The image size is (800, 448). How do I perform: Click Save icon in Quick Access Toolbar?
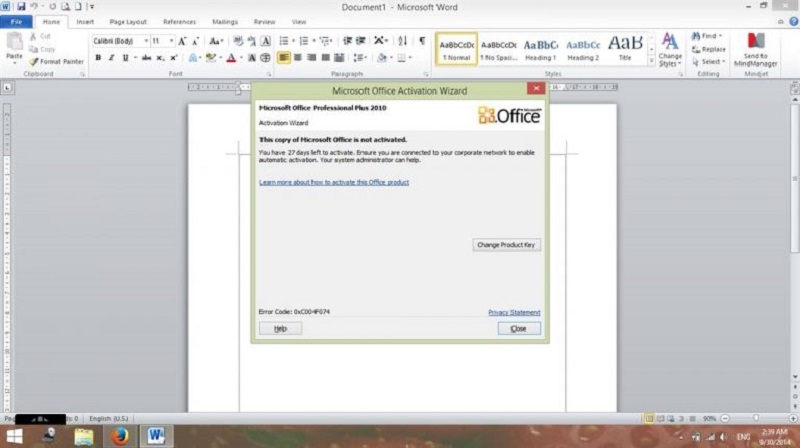[21, 7]
